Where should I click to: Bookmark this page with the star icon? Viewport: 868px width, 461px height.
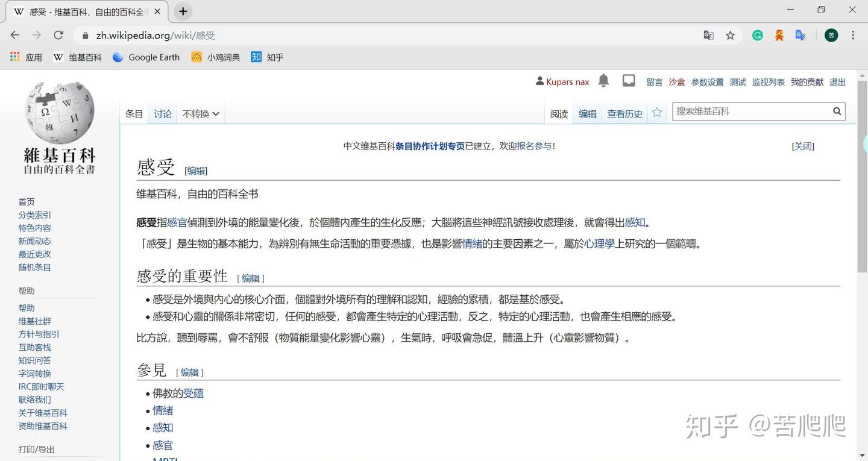[730, 35]
